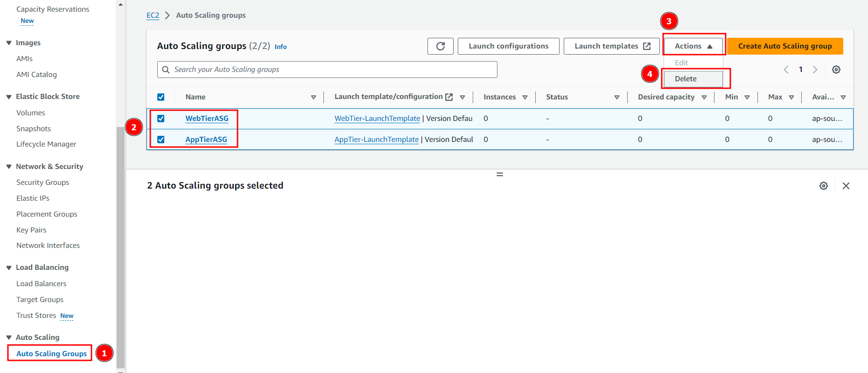Sort by Max column arrow
Image resolution: width=868 pixels, height=373 pixels.
791,97
